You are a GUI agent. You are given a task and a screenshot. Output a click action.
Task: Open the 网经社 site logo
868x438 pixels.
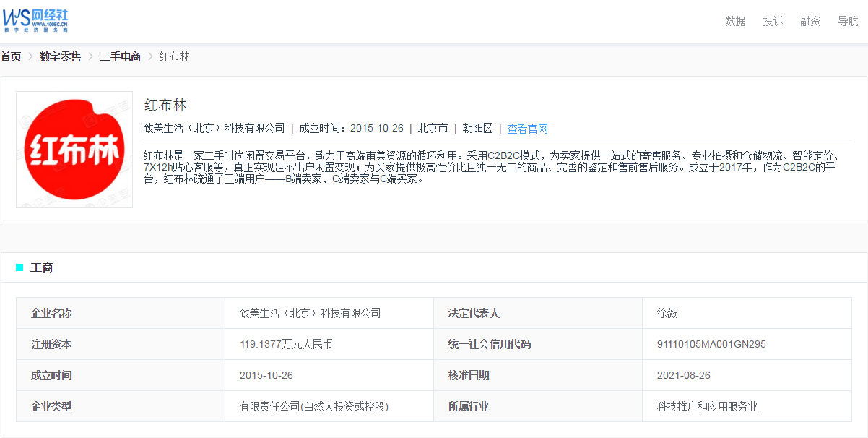point(36,20)
